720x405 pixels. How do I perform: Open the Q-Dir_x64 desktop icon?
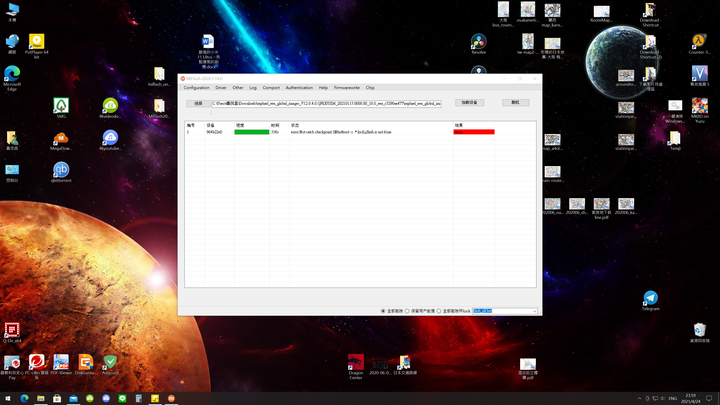click(x=12, y=332)
